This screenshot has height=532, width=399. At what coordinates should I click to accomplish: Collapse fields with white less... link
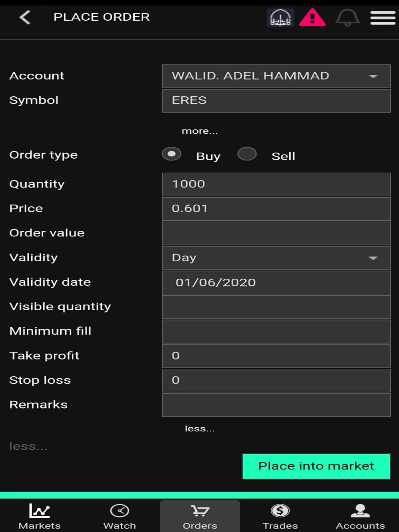(x=200, y=429)
